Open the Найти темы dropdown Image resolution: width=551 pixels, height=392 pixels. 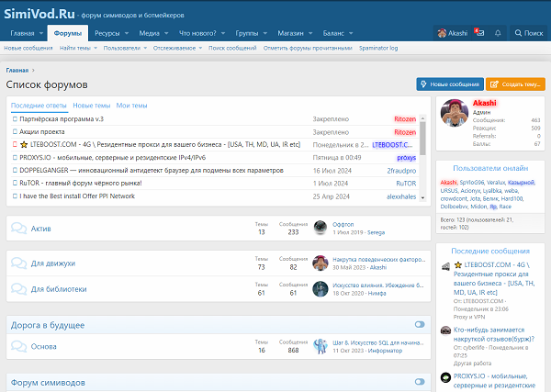[96, 48]
